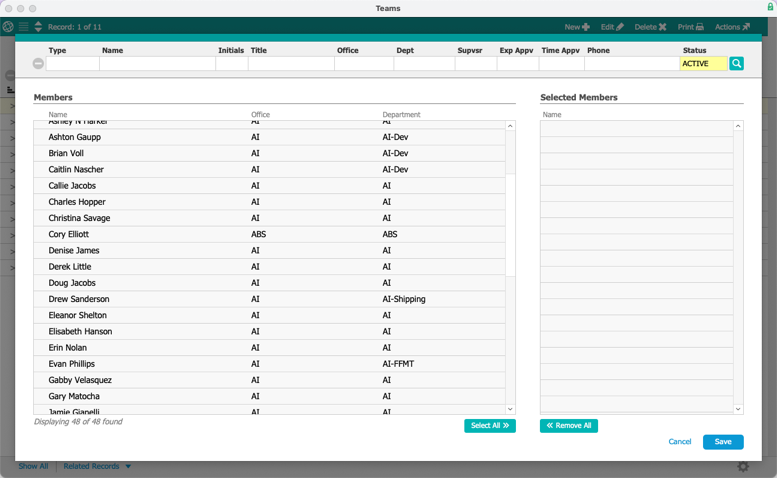777x478 pixels.
Task: Select member Cory Elliott
Action: (x=270, y=234)
